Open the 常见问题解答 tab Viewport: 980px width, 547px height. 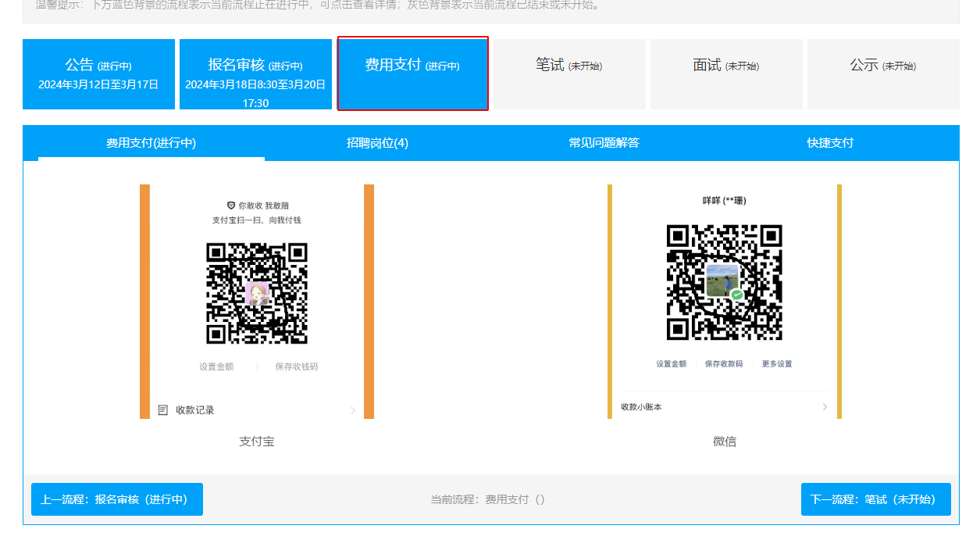point(604,143)
